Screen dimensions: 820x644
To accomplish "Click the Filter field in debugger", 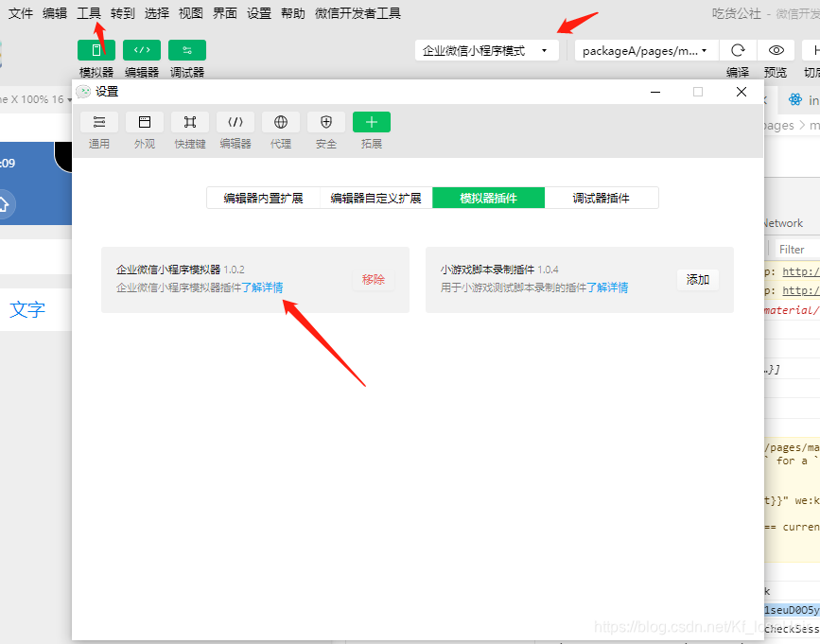I will click(x=797, y=250).
